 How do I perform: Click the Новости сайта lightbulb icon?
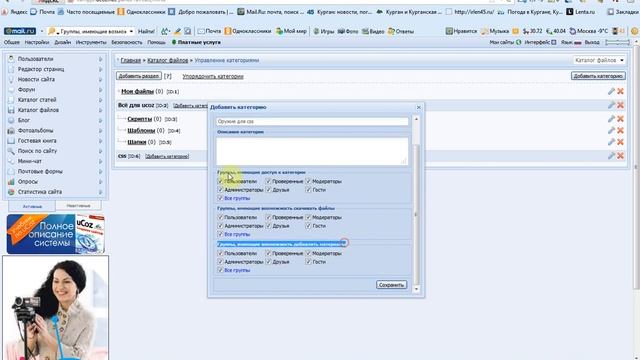click(11, 79)
